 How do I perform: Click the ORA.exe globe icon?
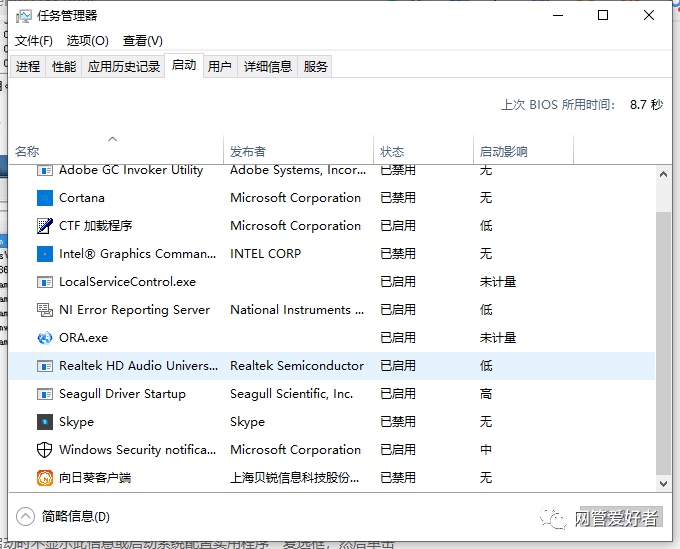(45, 338)
